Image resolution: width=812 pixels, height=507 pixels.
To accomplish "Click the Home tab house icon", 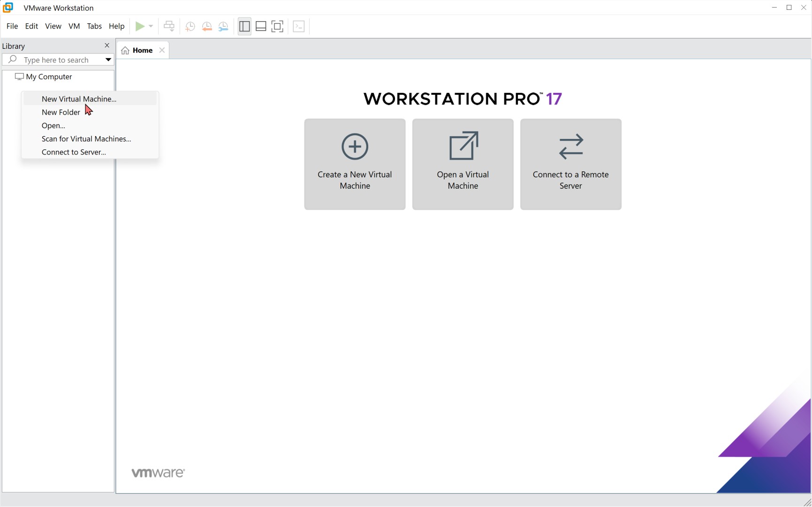I will [125, 51].
